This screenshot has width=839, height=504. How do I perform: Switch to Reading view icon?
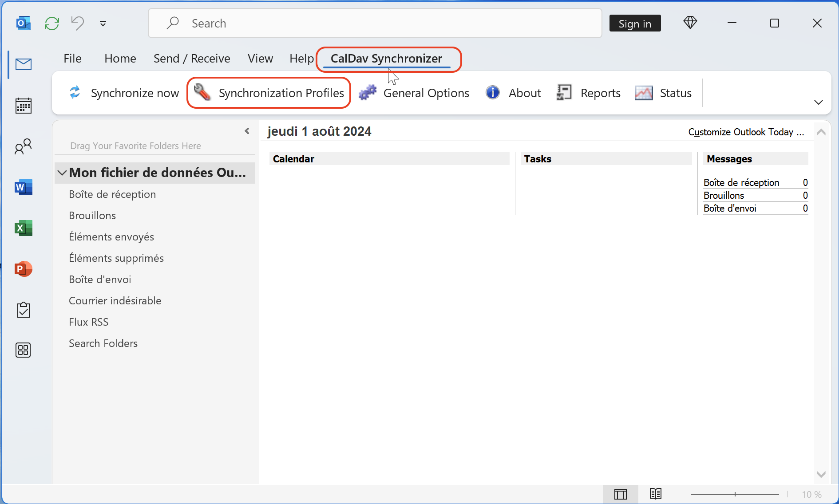(x=656, y=494)
